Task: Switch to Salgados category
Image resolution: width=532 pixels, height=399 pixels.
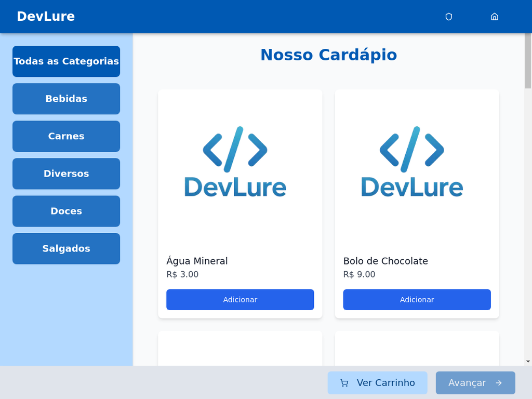Action: (66, 248)
